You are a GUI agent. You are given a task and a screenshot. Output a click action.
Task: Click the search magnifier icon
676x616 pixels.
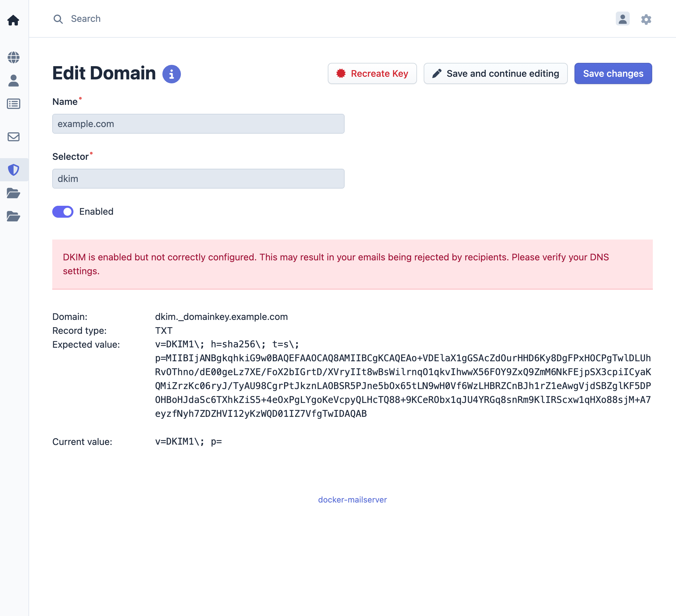pyautogui.click(x=58, y=19)
